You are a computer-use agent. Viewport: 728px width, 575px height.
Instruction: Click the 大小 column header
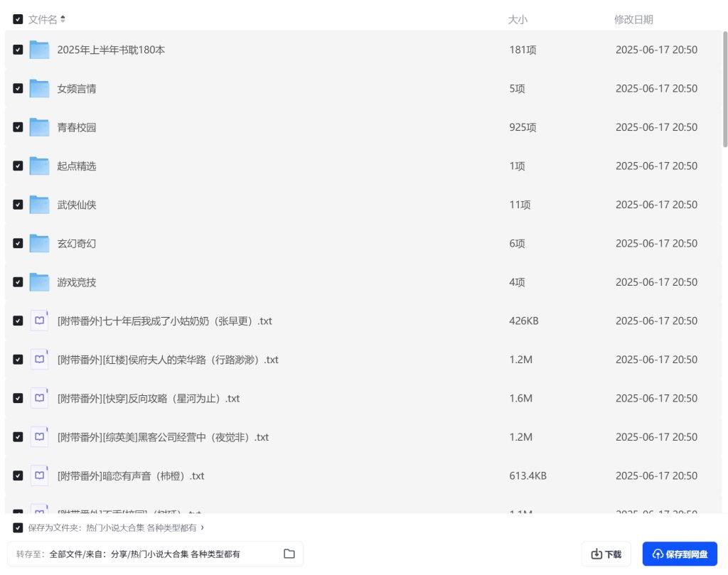point(518,19)
